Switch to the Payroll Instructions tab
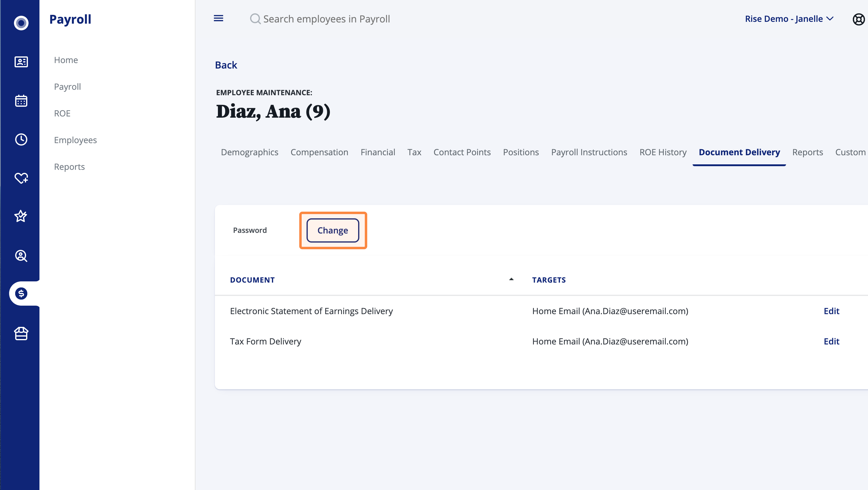This screenshot has height=490, width=868. [589, 152]
